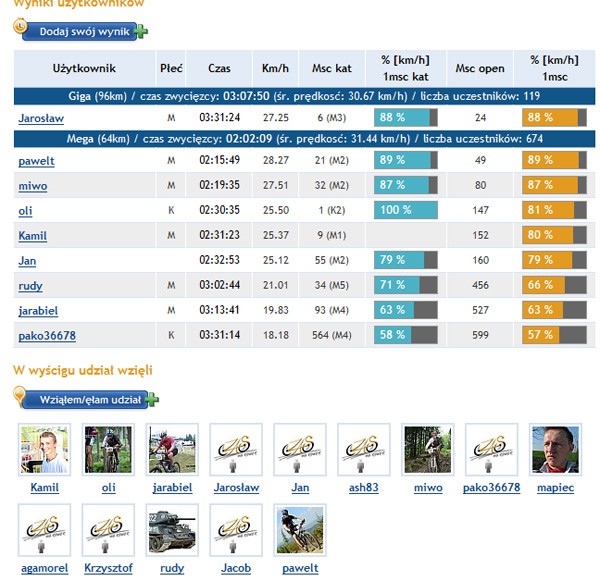The width and height of the screenshot is (600, 581).
Task: Open miwo's forest biking avatar
Action: click(x=427, y=449)
